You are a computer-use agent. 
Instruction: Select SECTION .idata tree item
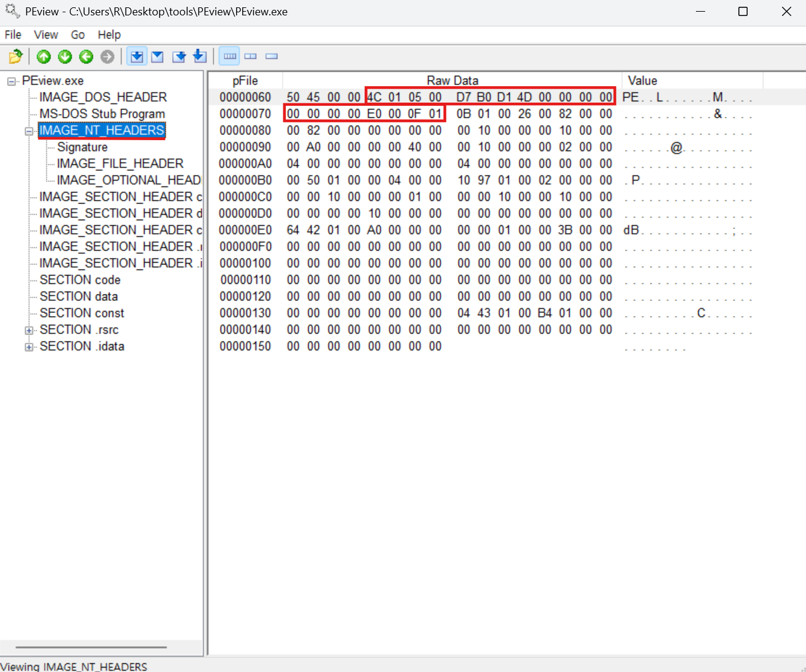coord(82,346)
